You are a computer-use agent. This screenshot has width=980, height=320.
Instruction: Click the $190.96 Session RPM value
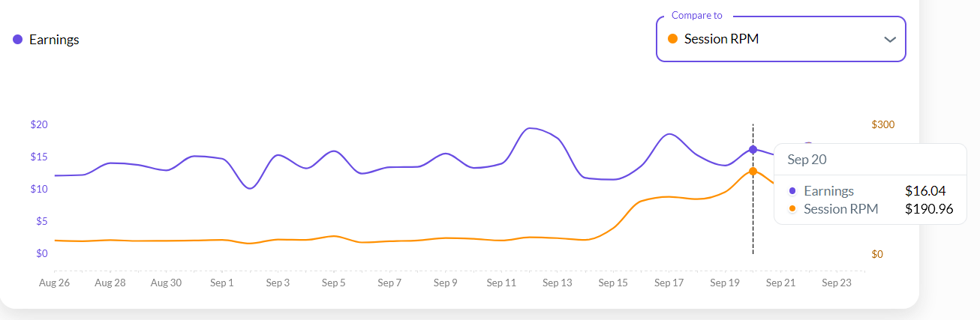coord(929,209)
